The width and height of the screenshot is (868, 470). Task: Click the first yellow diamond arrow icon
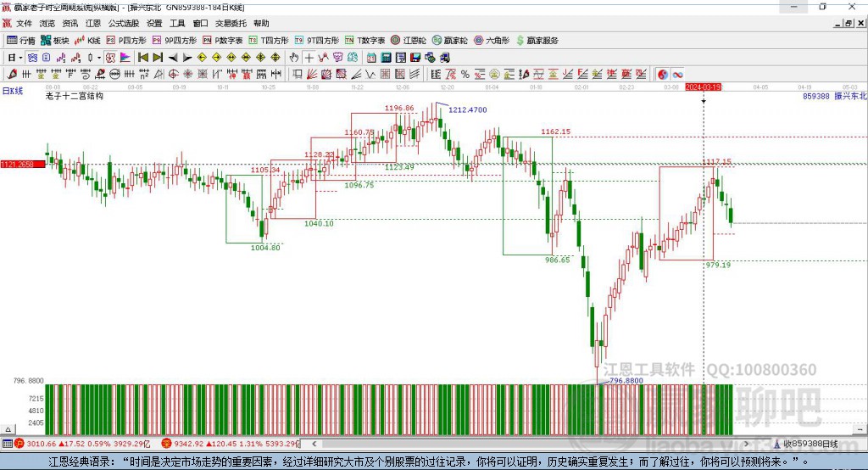[x=202, y=58]
